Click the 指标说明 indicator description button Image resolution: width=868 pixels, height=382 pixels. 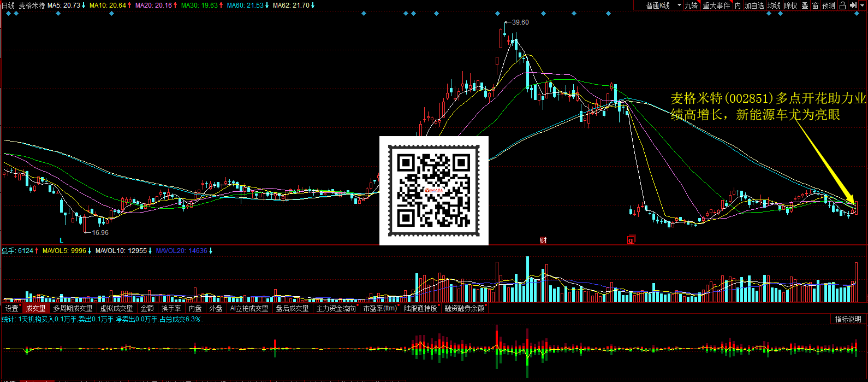coord(848,319)
